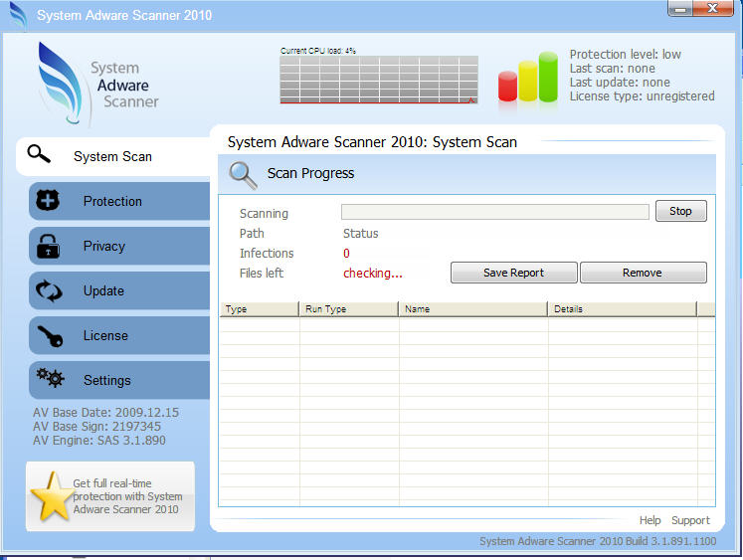Image resolution: width=743 pixels, height=560 pixels.
Task: Click the 'Last update: none' text
Action: click(x=620, y=83)
